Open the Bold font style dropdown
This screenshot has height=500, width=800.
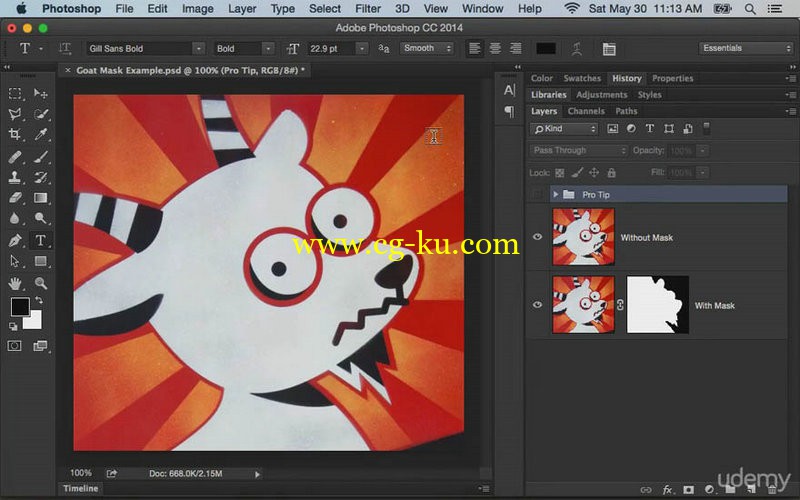[x=268, y=48]
